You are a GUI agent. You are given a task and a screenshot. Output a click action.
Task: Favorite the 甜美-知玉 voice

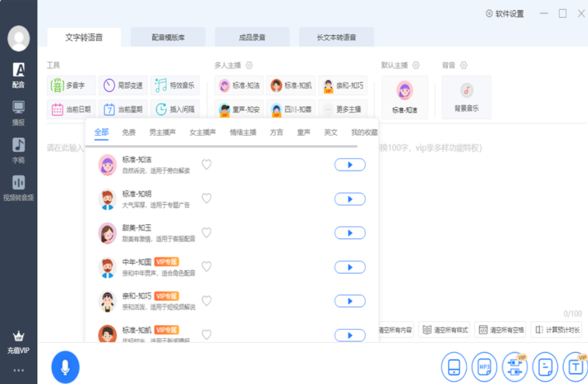click(x=207, y=233)
